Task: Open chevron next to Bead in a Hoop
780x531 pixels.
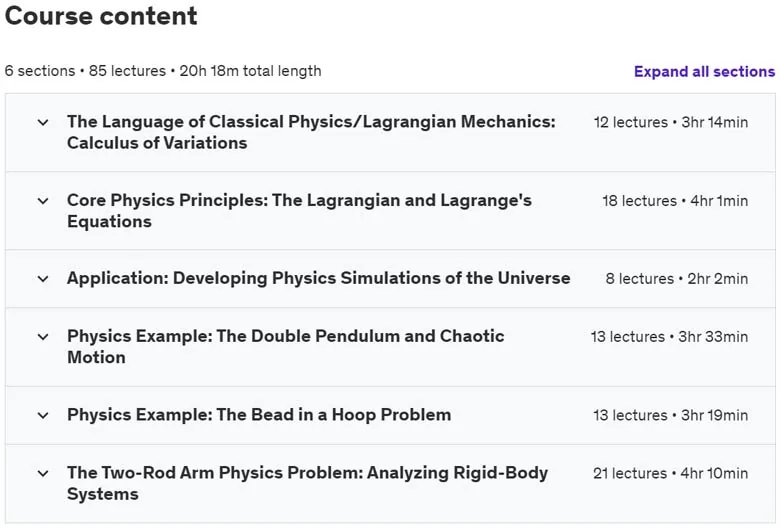Action: pyautogui.click(x=43, y=416)
